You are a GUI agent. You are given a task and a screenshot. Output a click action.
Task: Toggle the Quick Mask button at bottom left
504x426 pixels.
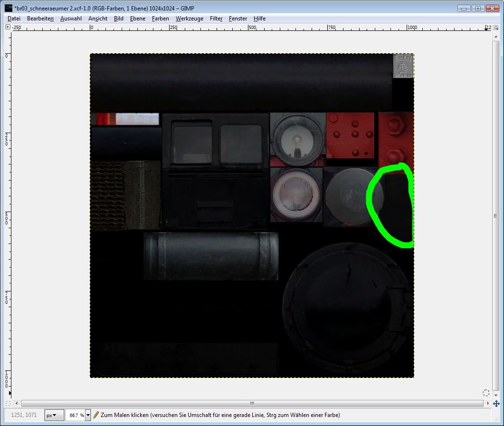[8, 403]
